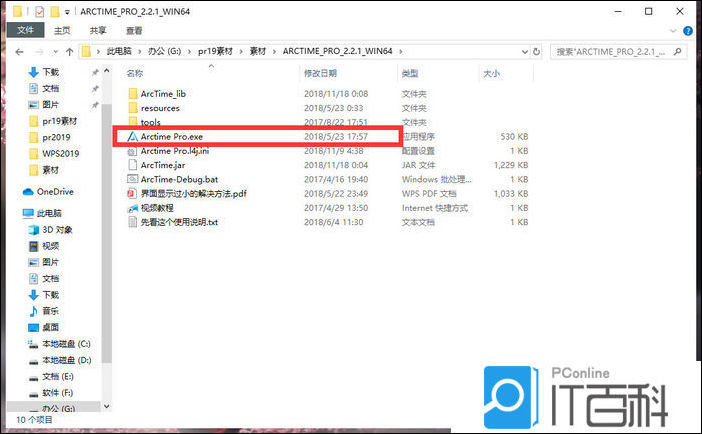Switch to the 共享 ribbon tab

pos(98,30)
